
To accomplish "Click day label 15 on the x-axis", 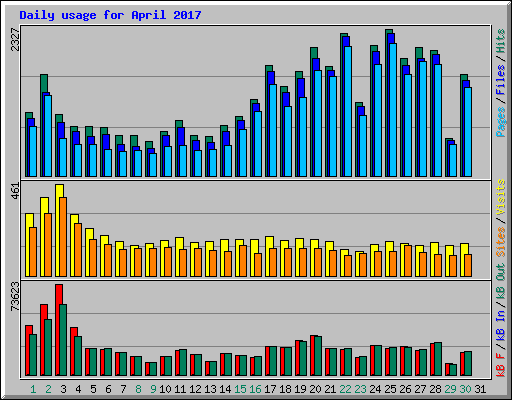I will [x=240, y=389].
